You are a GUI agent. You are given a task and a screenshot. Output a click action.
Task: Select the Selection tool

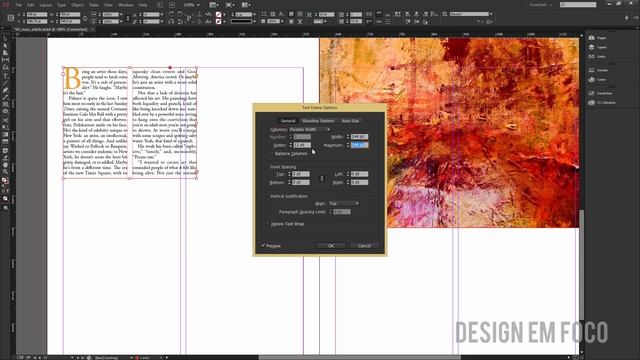pyautogui.click(x=5, y=39)
